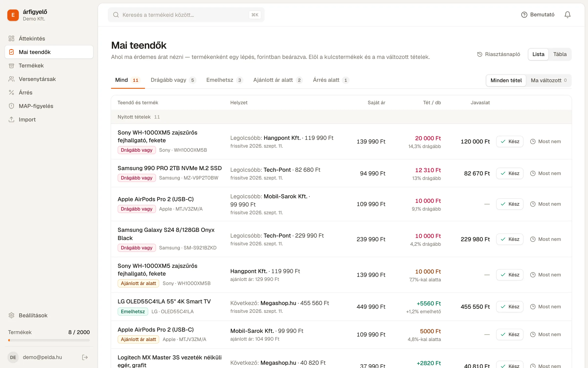Open the Ajánlott ár alatt tab
This screenshot has height=368, width=588.
[278, 80]
